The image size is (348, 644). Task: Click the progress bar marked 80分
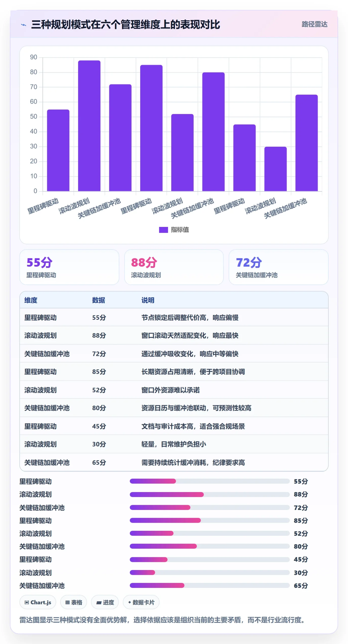tap(210, 546)
